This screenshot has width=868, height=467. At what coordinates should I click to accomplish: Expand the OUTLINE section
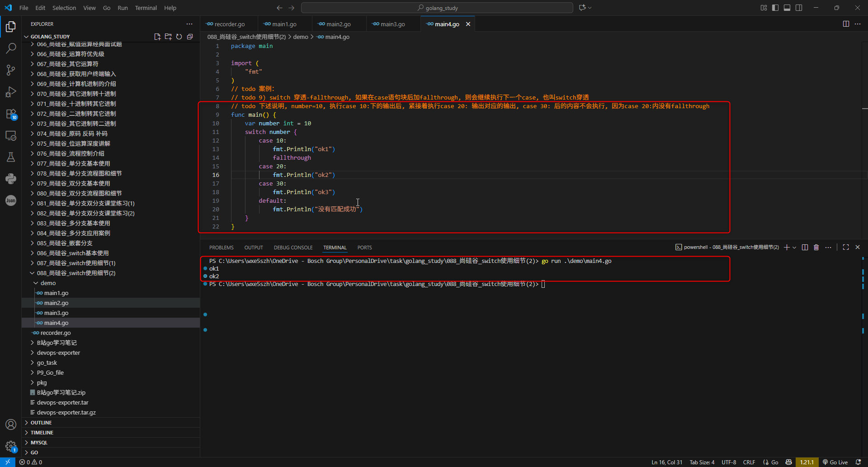111,423
